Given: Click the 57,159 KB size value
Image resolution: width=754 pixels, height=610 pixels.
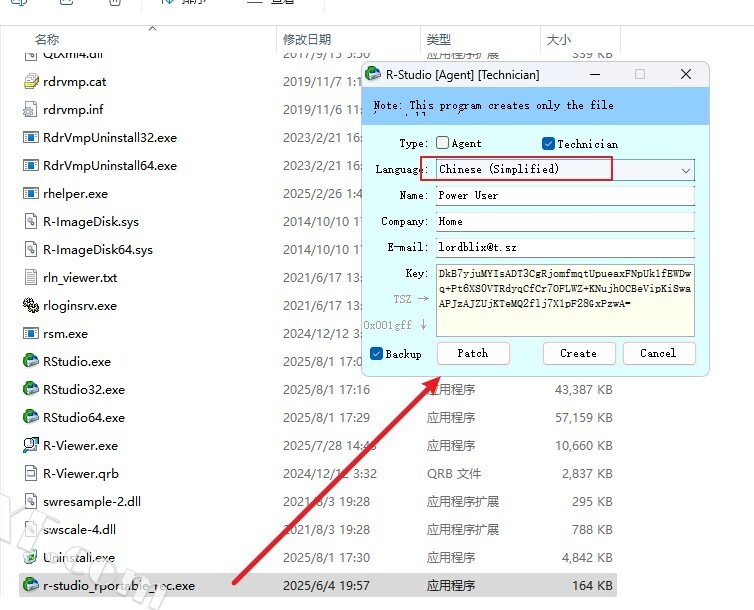Looking at the screenshot, I should pyautogui.click(x=584, y=417).
